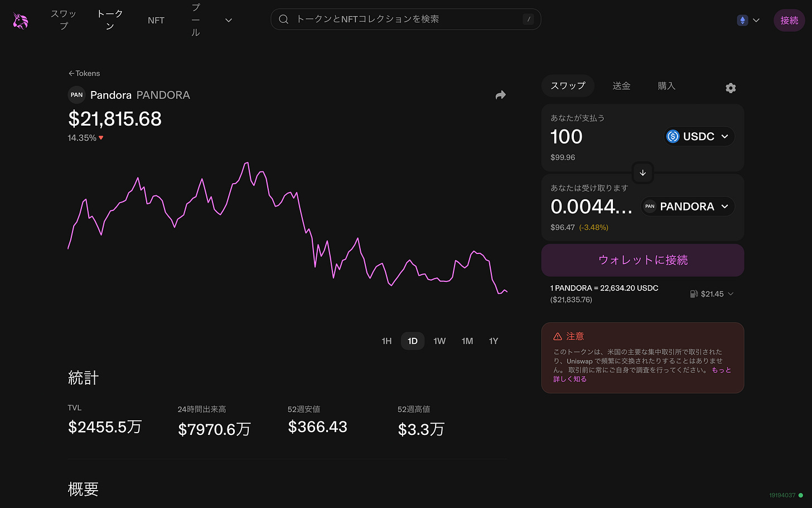Switch to the スワップ swap tab
The width and height of the screenshot is (812, 508).
[x=568, y=86]
